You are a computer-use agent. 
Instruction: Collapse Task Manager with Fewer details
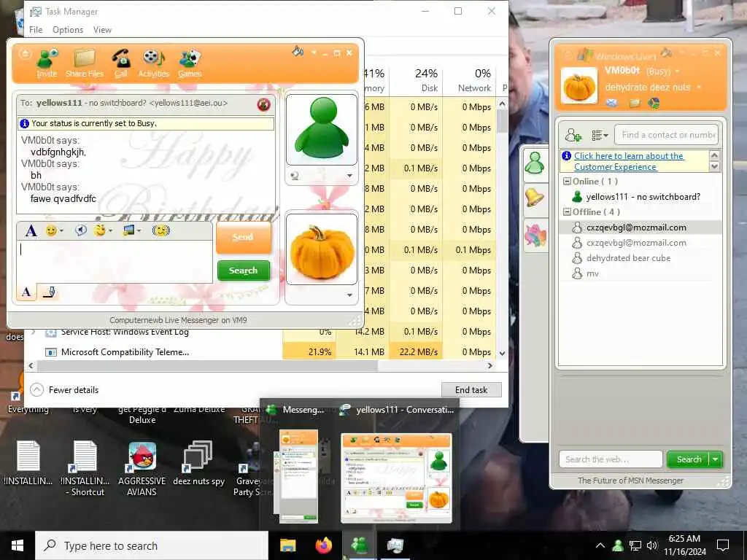click(64, 390)
